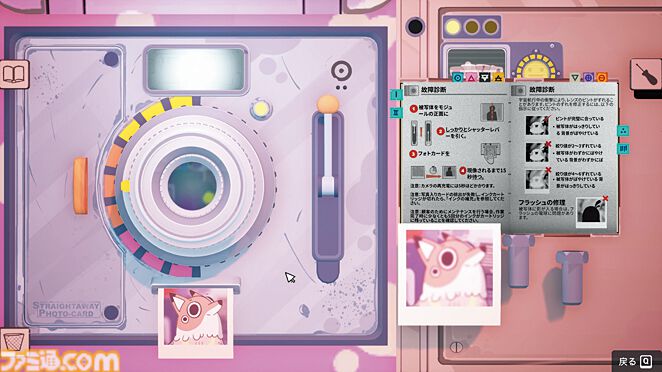The height and width of the screenshot is (372, 662).
Task: Open the yellow triangle manual tab
Action: [498, 78]
